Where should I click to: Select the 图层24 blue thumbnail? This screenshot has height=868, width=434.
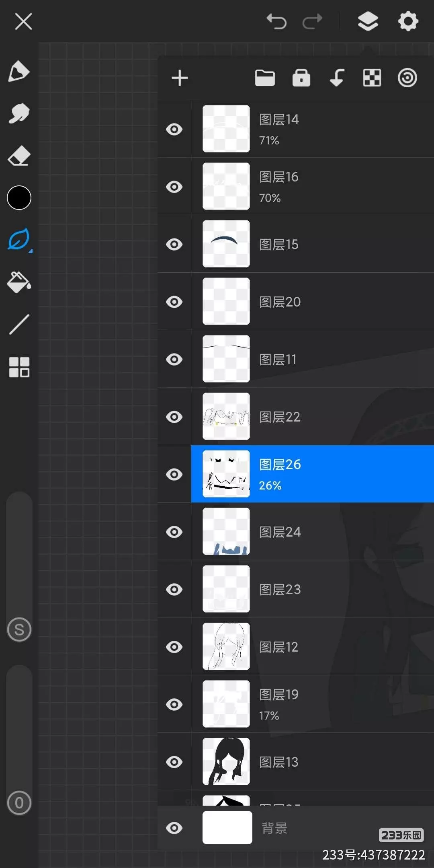(x=226, y=531)
